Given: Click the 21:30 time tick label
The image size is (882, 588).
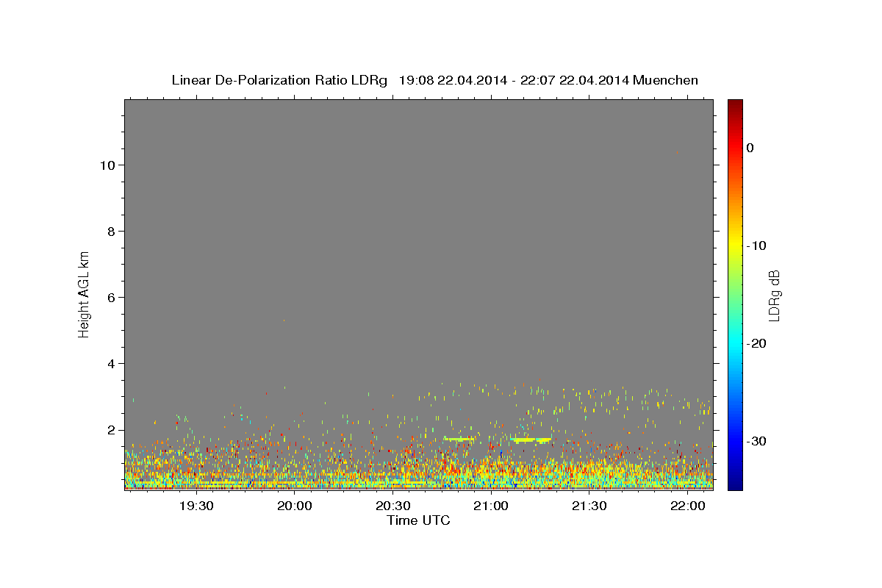Looking at the screenshot, I should [589, 506].
